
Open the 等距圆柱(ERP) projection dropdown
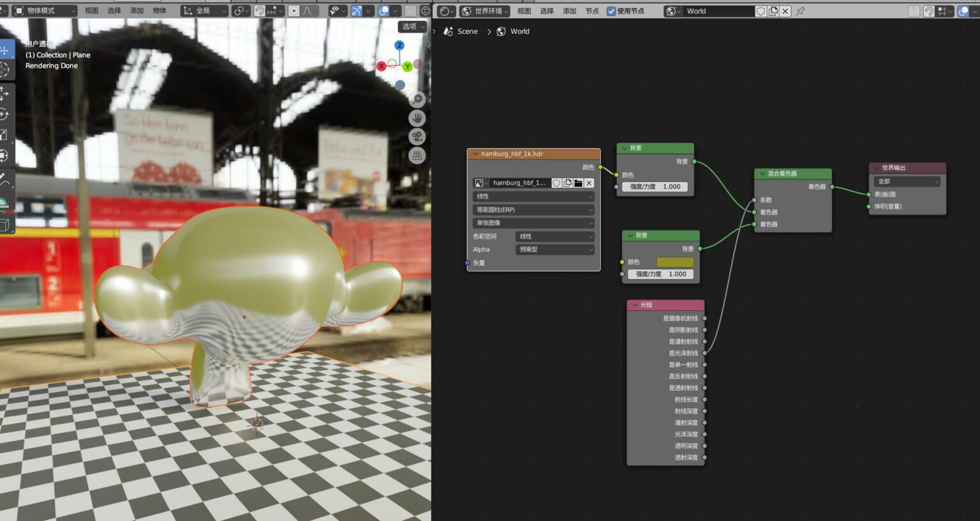[534, 210]
